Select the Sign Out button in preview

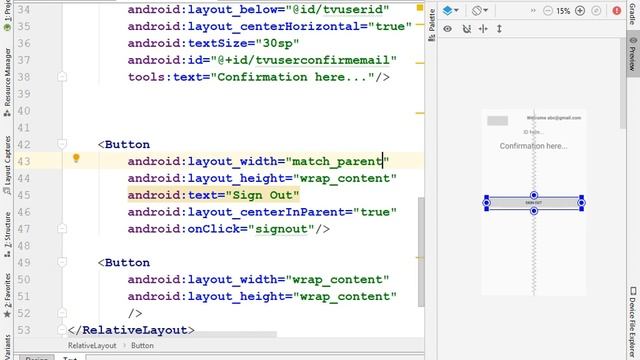pos(533,202)
